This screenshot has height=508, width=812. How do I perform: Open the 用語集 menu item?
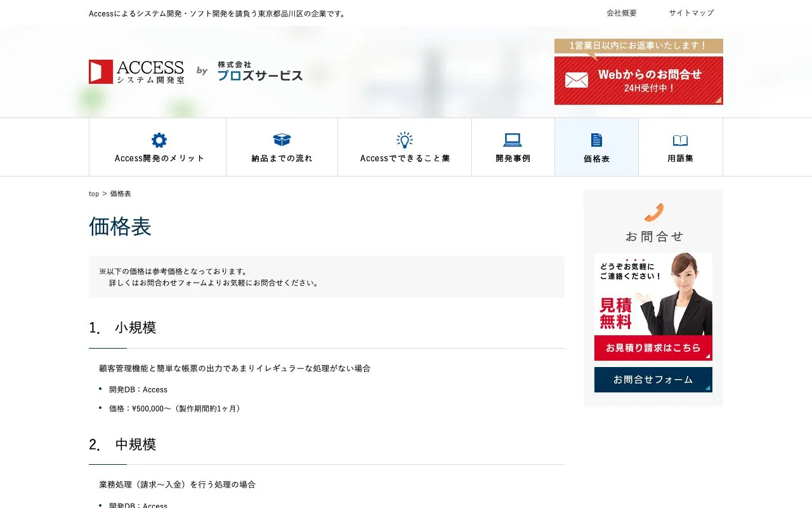click(681, 147)
